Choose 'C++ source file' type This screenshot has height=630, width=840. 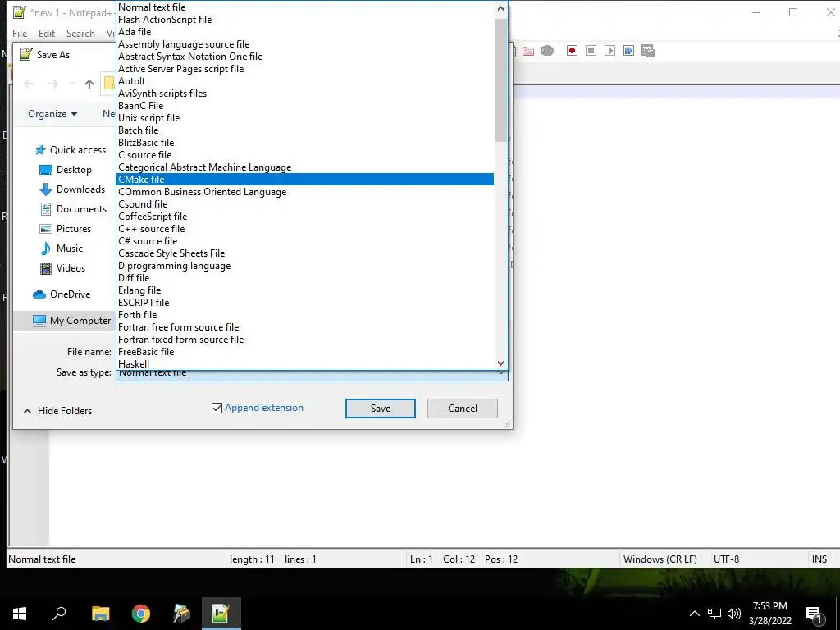305,229
